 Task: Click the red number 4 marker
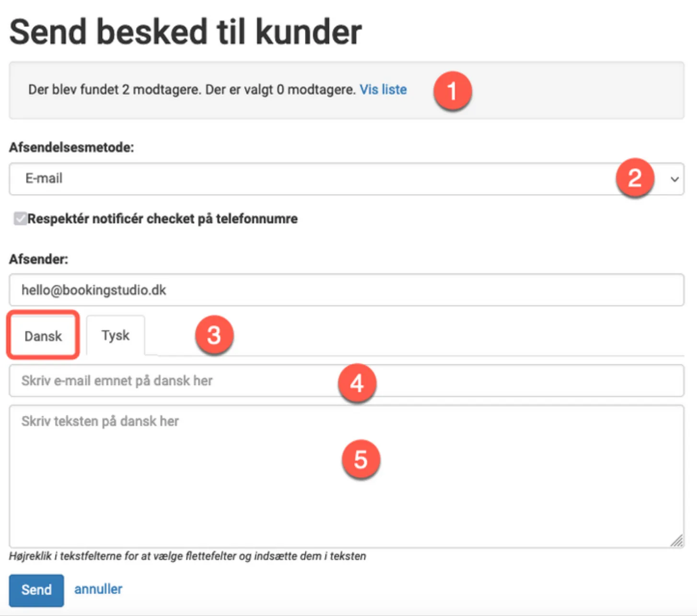357,383
